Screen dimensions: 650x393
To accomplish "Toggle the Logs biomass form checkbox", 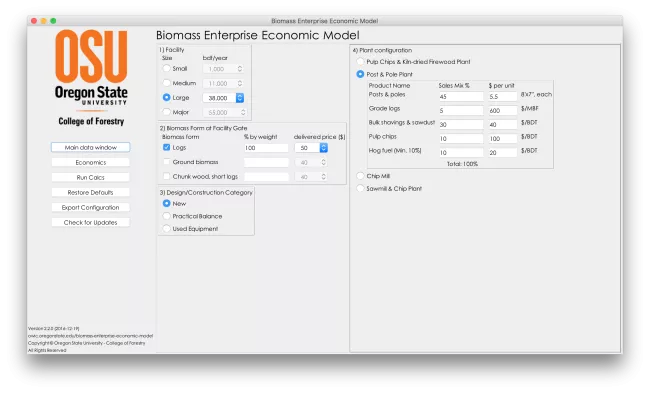I will [167, 147].
